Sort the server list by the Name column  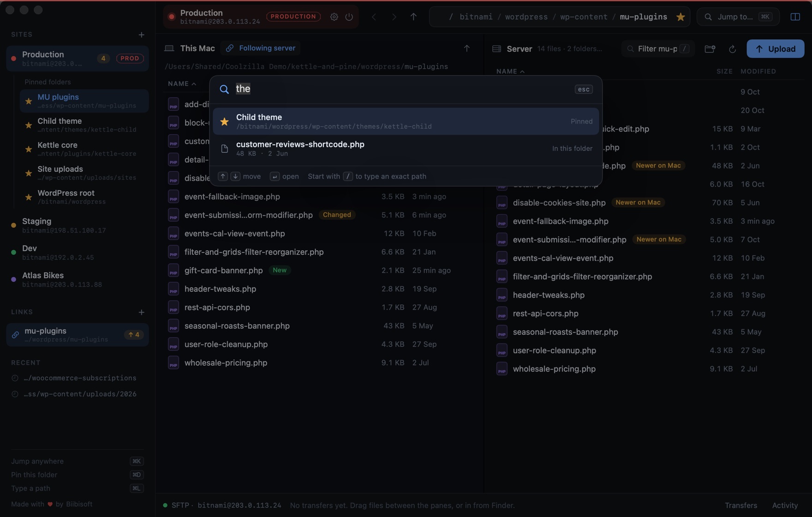coord(510,71)
